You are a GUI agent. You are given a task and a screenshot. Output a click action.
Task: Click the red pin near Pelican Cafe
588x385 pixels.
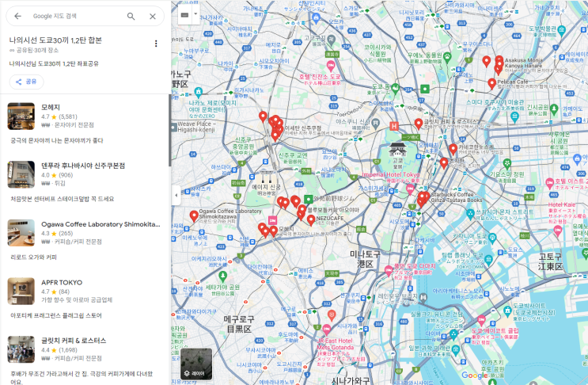[491, 84]
